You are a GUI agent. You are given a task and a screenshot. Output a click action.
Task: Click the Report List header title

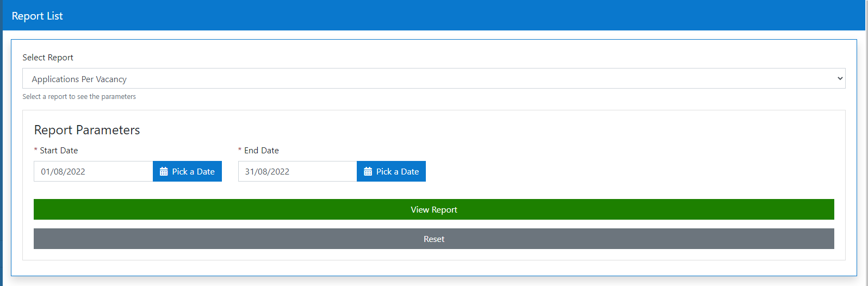click(x=37, y=16)
